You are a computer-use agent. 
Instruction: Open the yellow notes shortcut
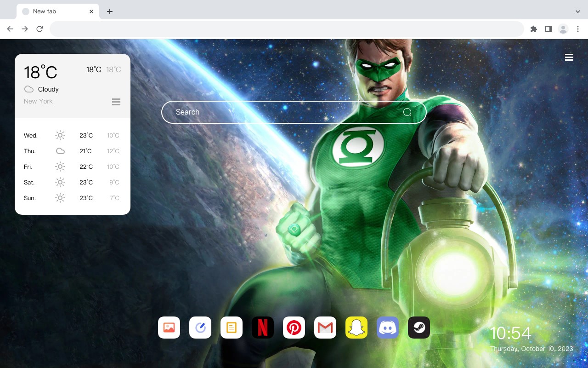point(232,328)
